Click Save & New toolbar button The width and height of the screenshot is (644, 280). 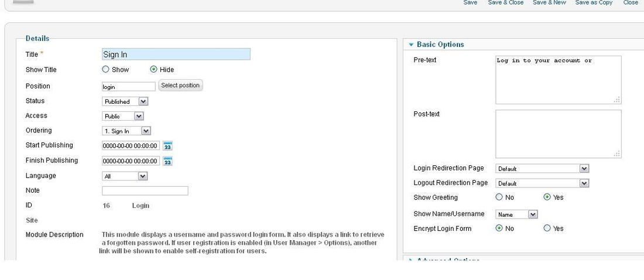(549, 2)
